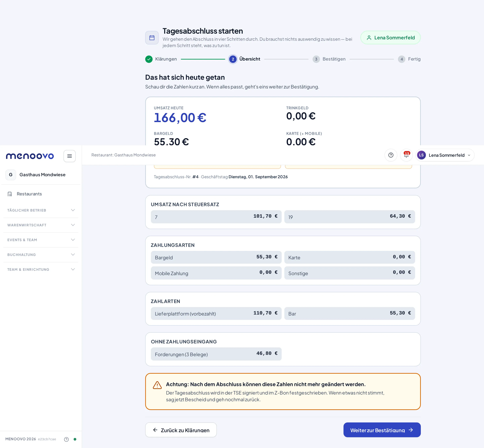
Task: Open notifications bell showing 13
Action: (x=406, y=155)
